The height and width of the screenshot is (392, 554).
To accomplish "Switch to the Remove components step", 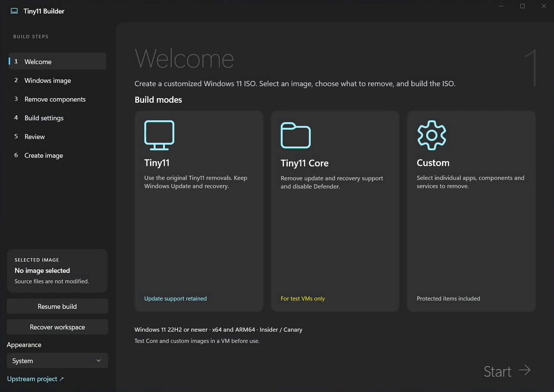I will click(x=57, y=99).
